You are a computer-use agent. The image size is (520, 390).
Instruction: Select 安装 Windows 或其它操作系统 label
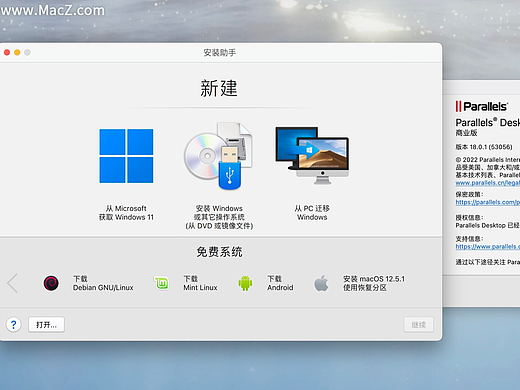219,217
